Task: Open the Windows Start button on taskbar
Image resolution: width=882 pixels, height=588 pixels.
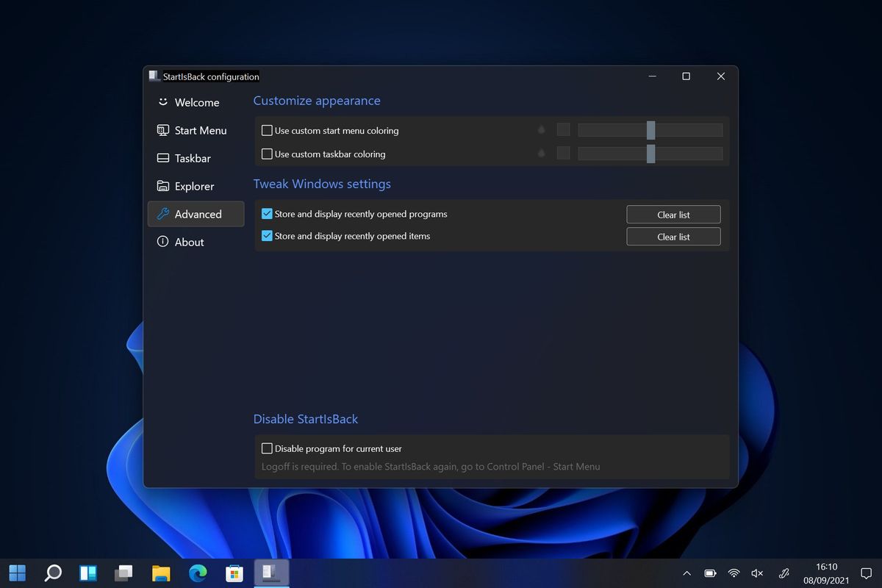Action: pyautogui.click(x=17, y=573)
